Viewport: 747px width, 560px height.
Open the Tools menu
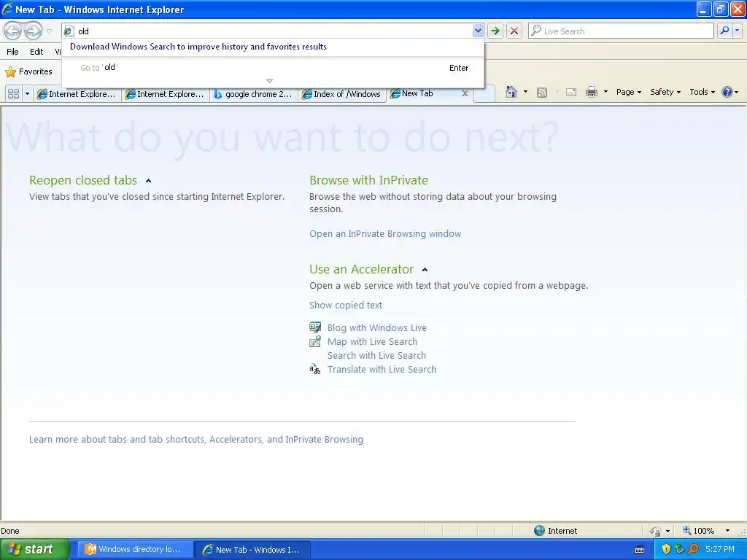[x=703, y=92]
